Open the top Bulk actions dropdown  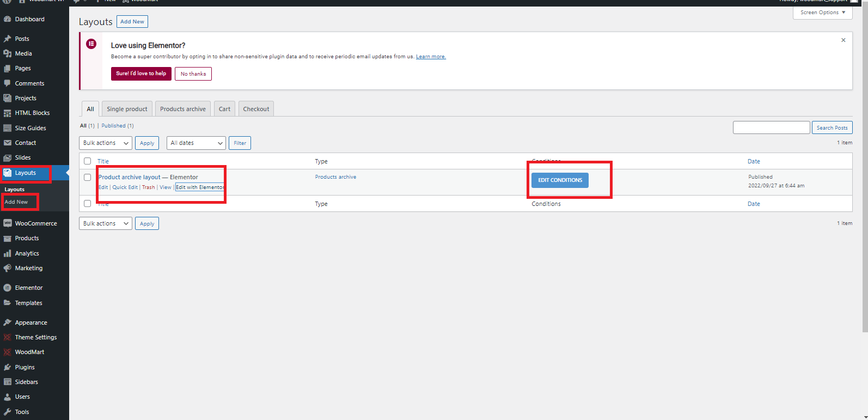(x=106, y=143)
